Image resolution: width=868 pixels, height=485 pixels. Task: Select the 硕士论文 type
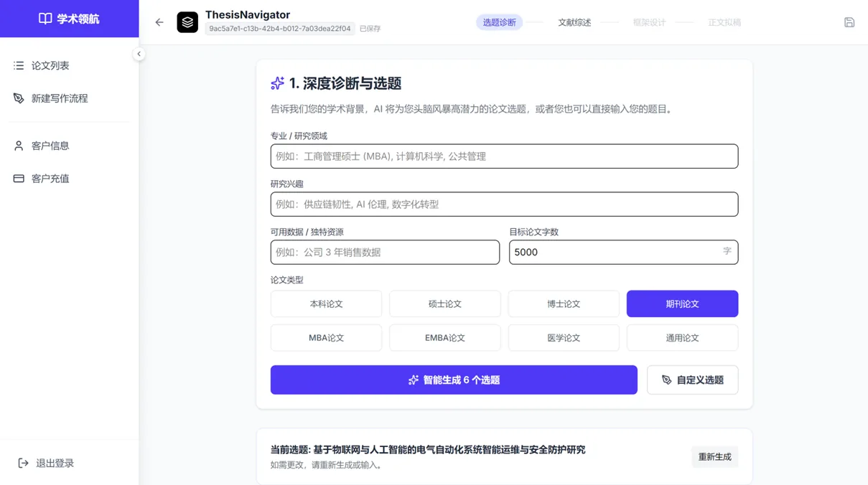445,304
